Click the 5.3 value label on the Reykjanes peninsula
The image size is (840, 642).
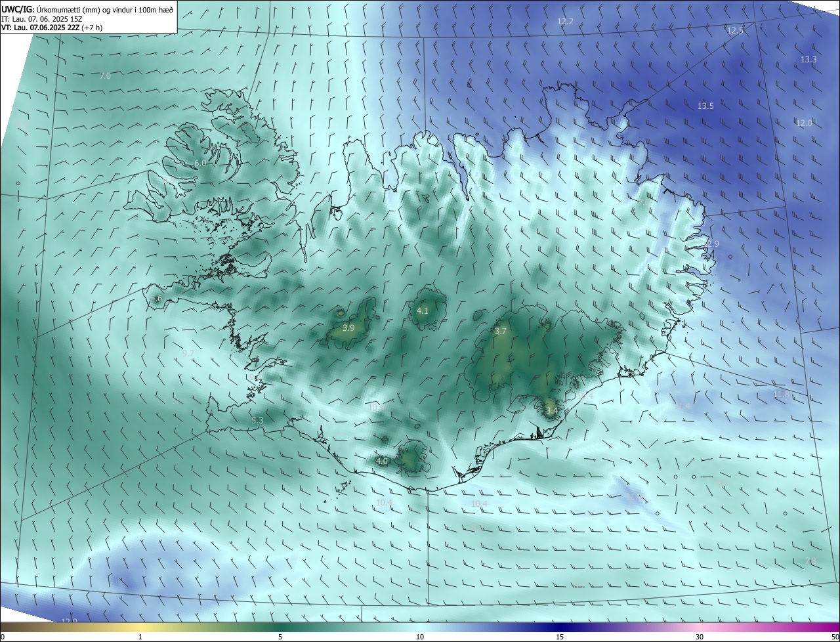point(257,421)
